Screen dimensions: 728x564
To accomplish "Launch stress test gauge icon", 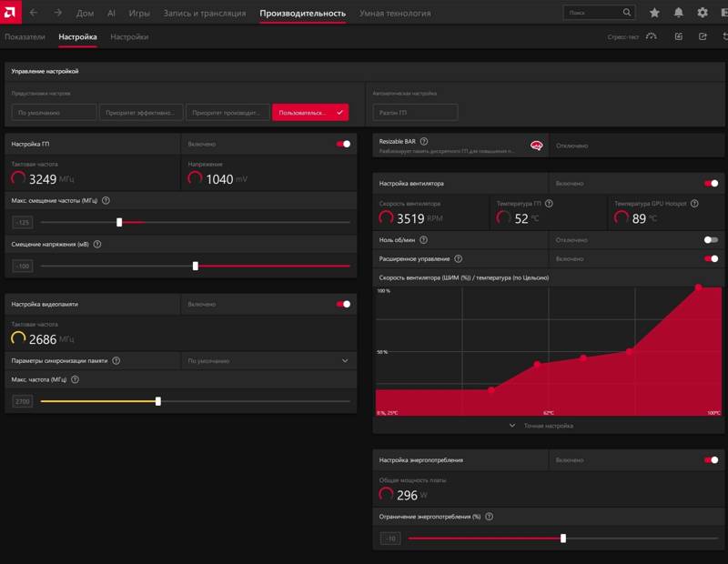I will [x=652, y=36].
